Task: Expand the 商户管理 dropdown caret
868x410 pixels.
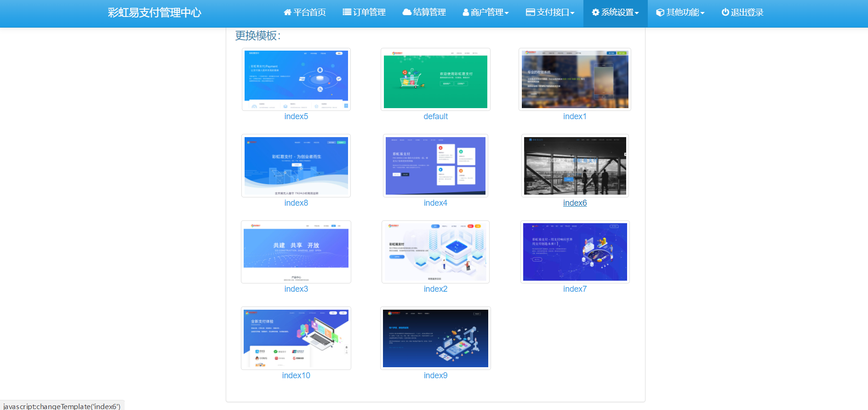Action: 507,13
